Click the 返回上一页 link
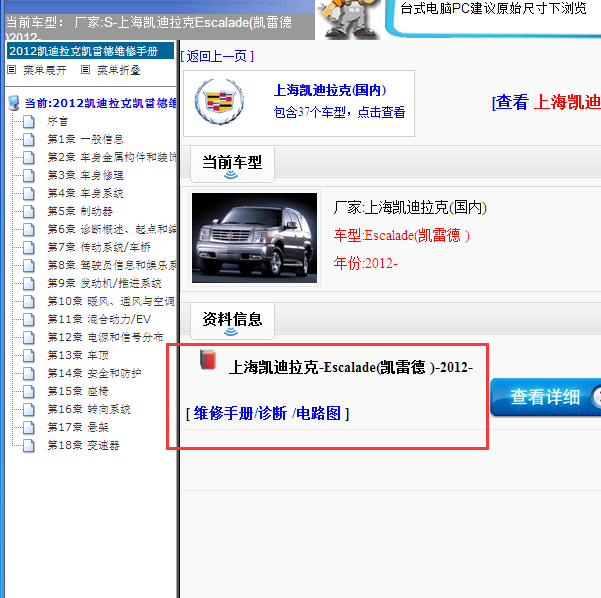Viewport: 601px width, 598px height. tap(217, 56)
